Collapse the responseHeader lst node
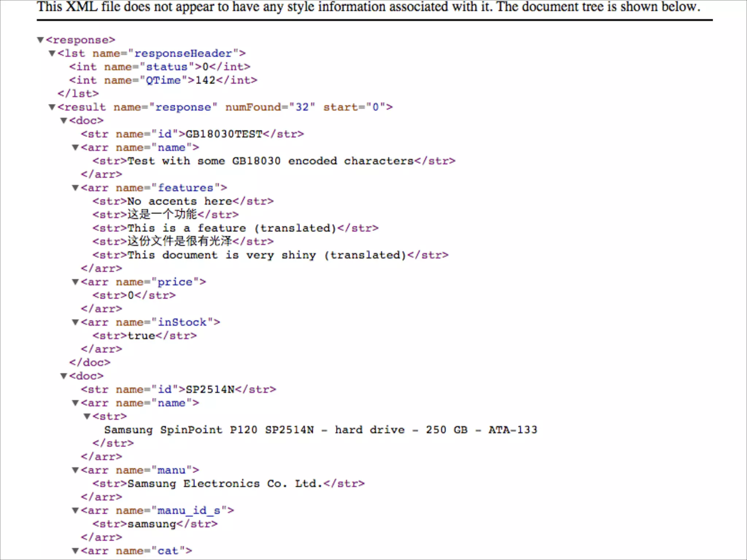This screenshot has height=560, width=747. (52, 53)
